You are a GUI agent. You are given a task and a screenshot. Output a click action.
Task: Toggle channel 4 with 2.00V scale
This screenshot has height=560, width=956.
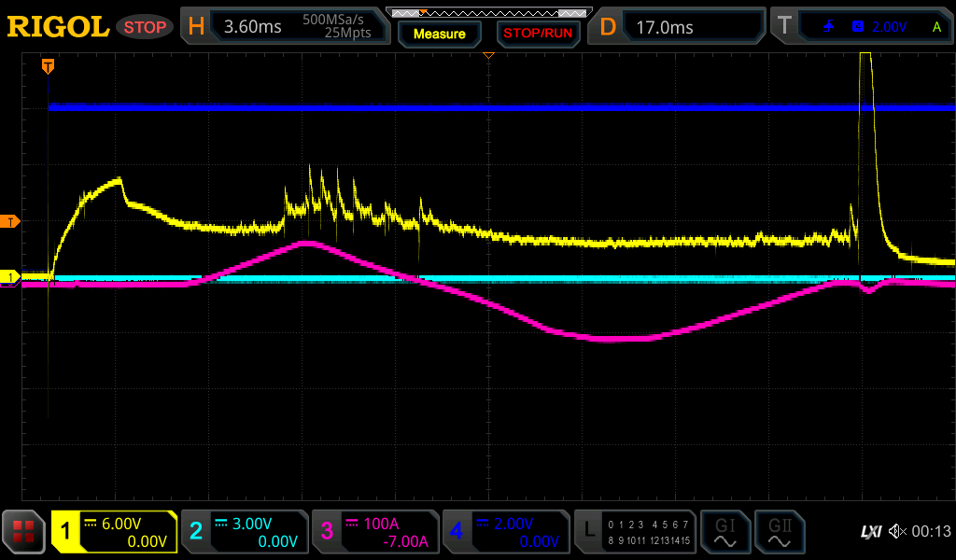pyautogui.click(x=506, y=532)
